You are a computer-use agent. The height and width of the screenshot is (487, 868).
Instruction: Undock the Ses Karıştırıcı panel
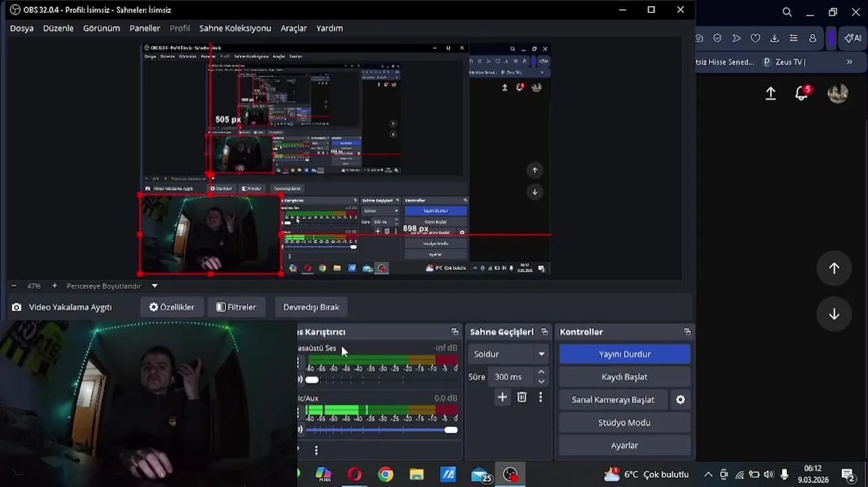(454, 332)
